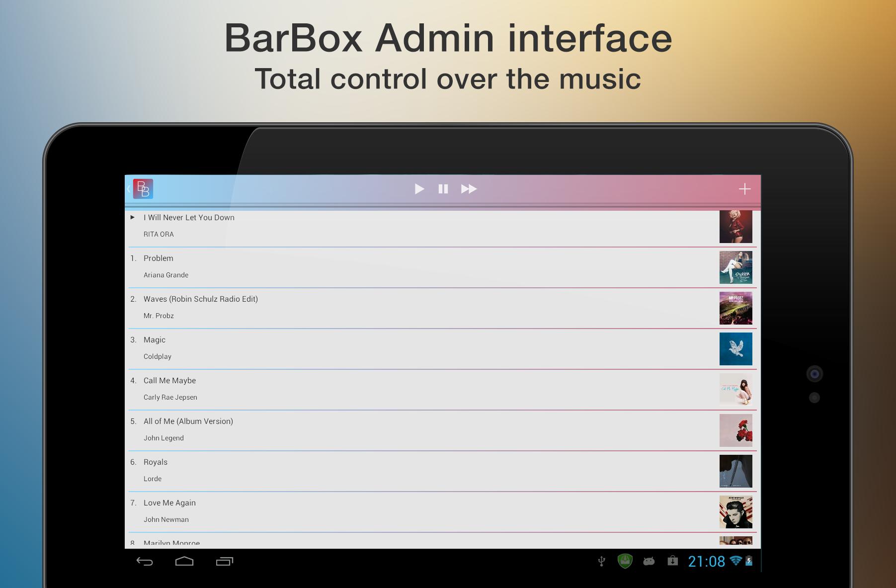Select 'All of Me (Album Version)' title
The width and height of the screenshot is (896, 588).
pyautogui.click(x=188, y=421)
